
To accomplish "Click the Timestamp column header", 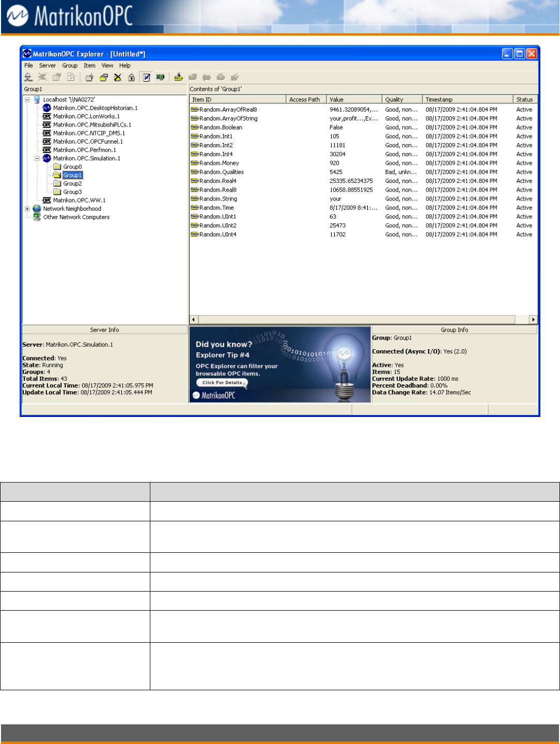I will (468, 99).
